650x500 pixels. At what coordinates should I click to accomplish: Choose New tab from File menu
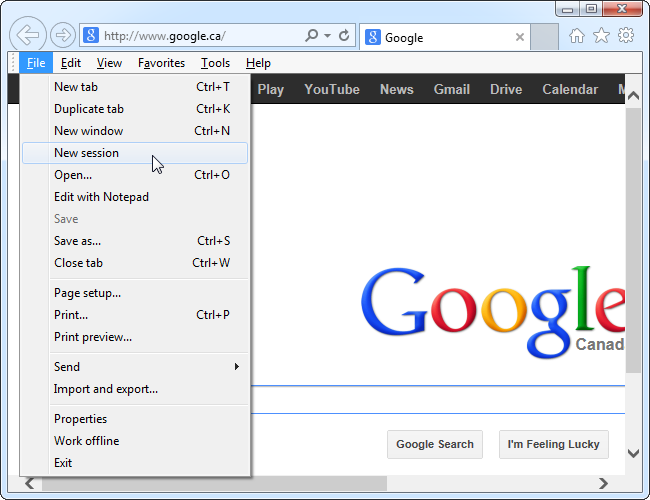(135, 87)
